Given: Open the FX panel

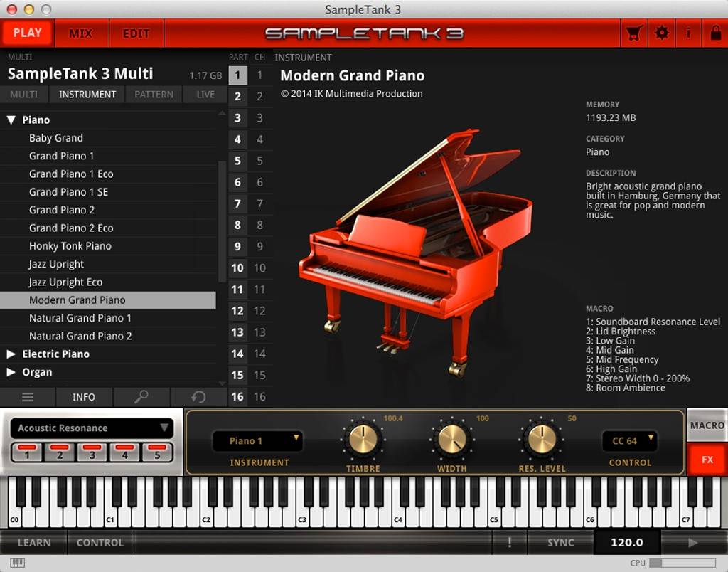Looking at the screenshot, I should click(706, 460).
